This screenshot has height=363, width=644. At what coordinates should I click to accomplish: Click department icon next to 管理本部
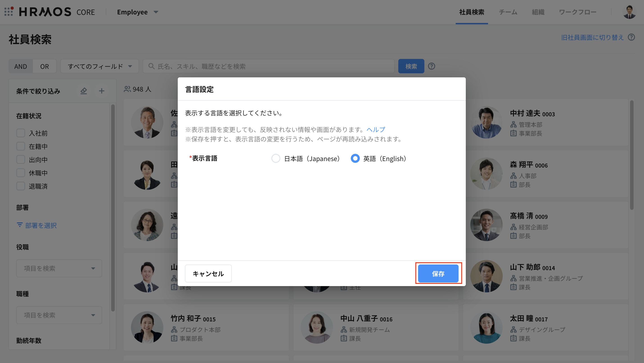coord(513,124)
